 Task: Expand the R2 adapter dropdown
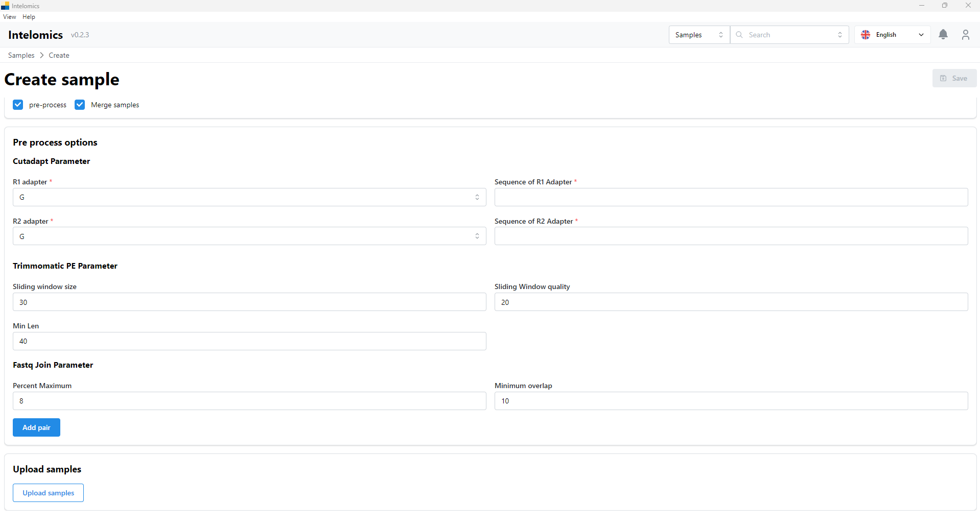[x=249, y=236]
